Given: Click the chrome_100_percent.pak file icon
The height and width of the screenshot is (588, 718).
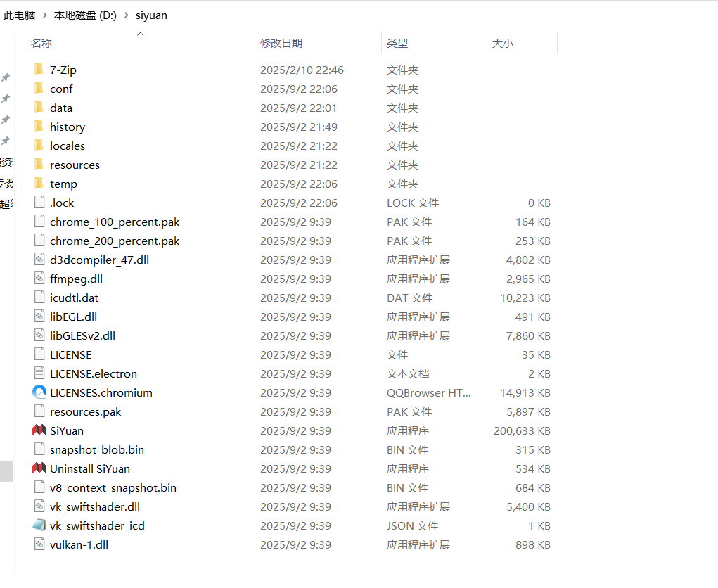Looking at the screenshot, I should tap(39, 222).
